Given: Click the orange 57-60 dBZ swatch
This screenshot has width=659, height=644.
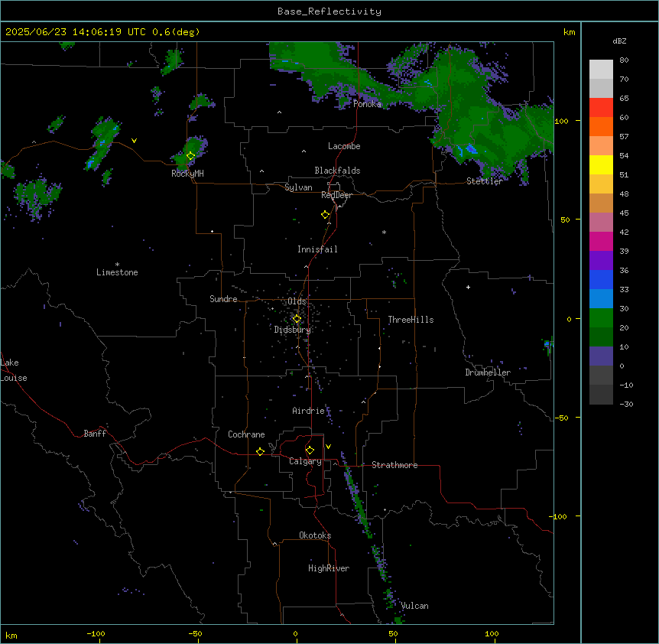Looking at the screenshot, I should pos(601,126).
